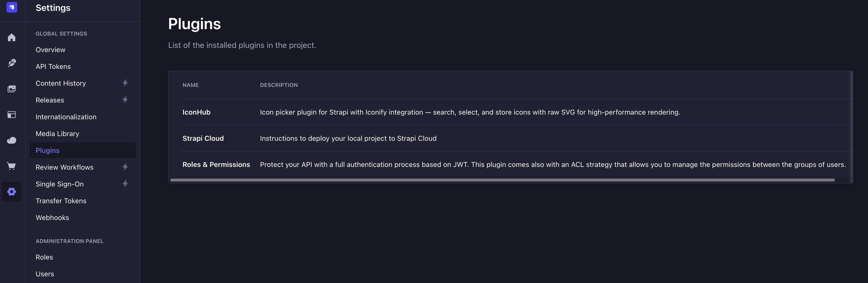Open Media Library picture icon in rail
Viewport: 868px width, 283px height.
point(12,89)
